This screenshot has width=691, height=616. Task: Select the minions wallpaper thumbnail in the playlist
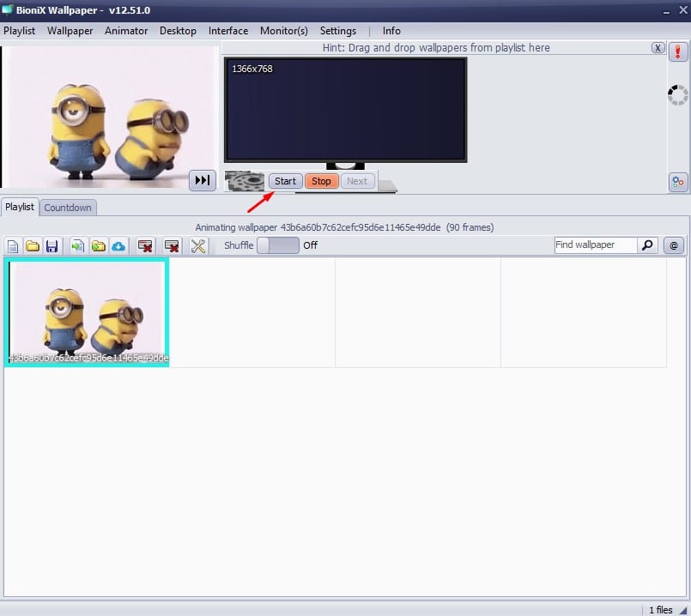87,312
